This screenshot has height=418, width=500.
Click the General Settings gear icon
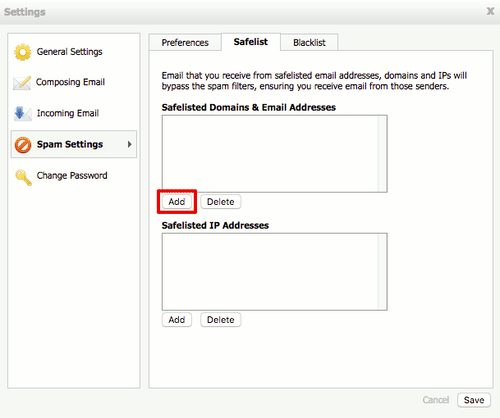(22, 52)
